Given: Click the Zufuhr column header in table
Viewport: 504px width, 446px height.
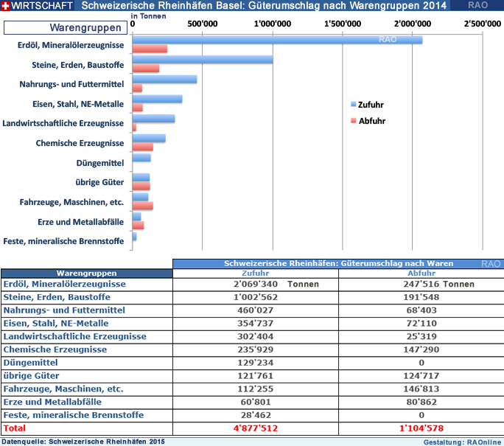Looking at the screenshot, I should 255,273.
